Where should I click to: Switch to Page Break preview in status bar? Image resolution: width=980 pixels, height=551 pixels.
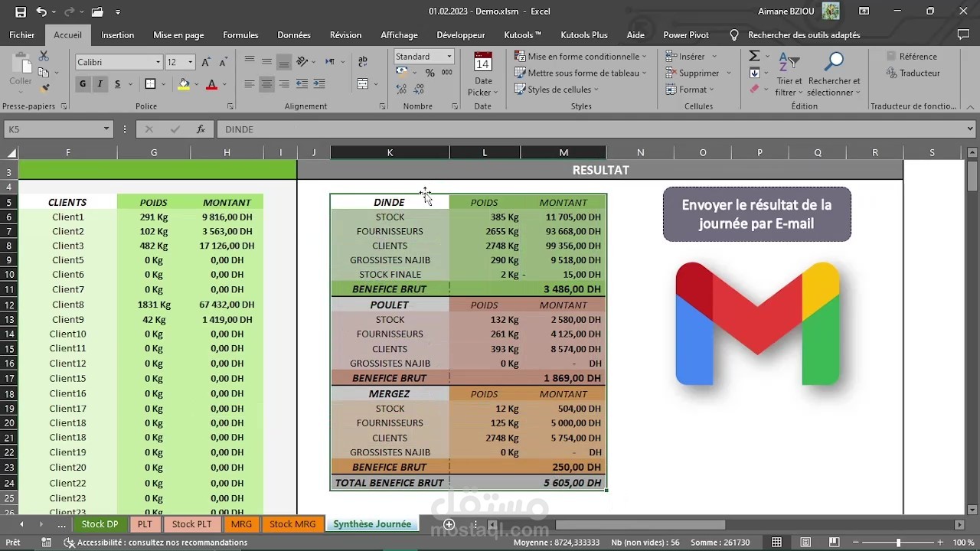click(834, 543)
